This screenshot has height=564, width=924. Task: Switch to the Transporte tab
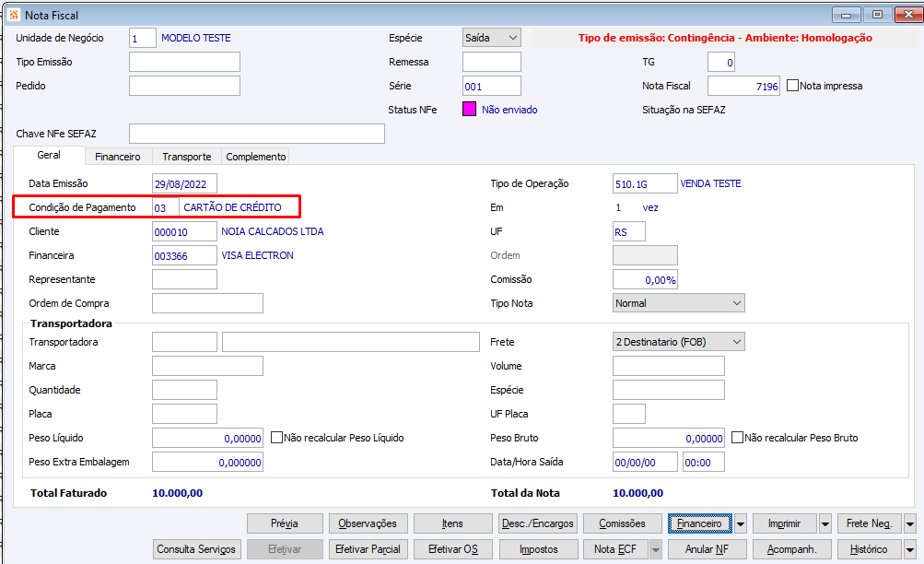[x=187, y=157]
